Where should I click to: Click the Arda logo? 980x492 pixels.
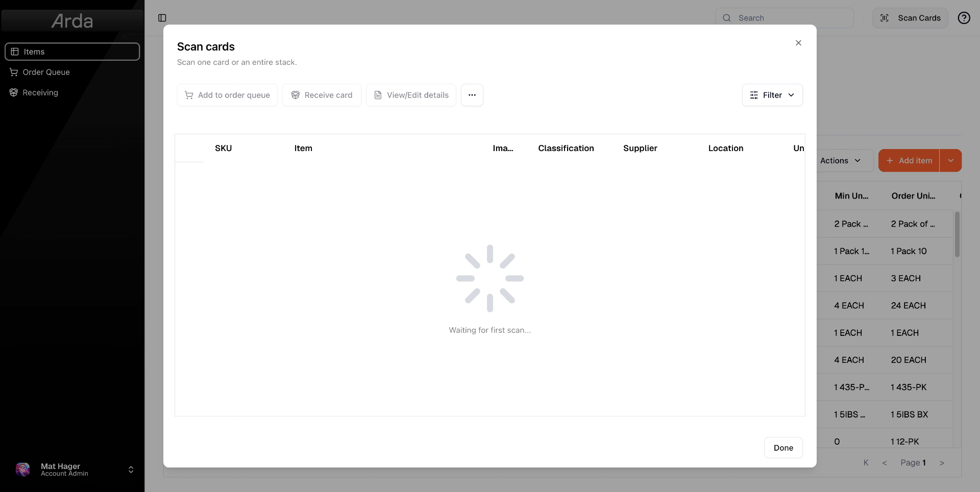pos(72,21)
